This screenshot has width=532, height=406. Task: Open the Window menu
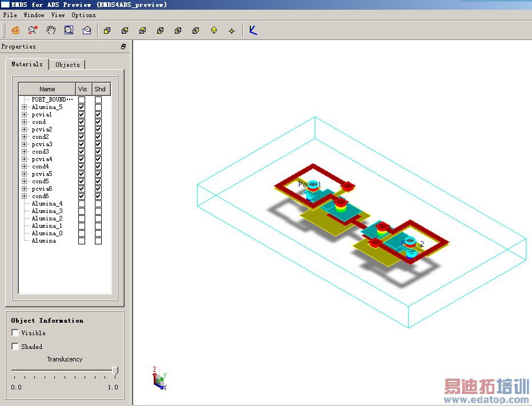coord(34,15)
